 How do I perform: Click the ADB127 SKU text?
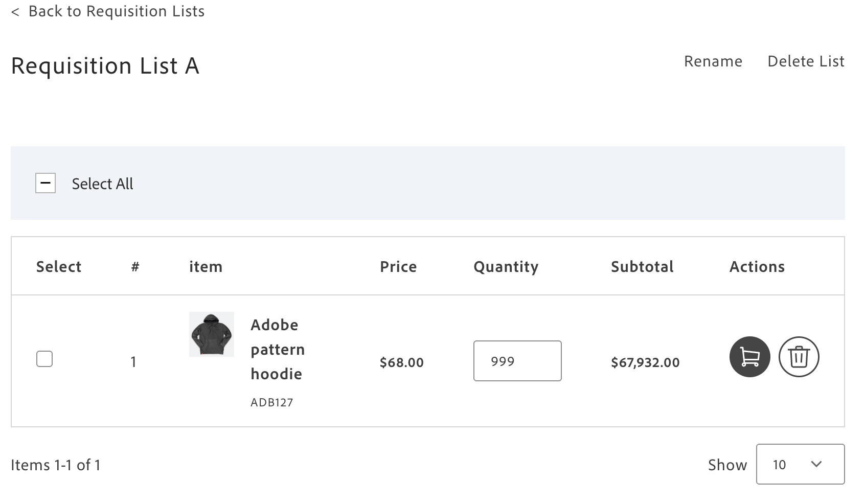coord(271,402)
